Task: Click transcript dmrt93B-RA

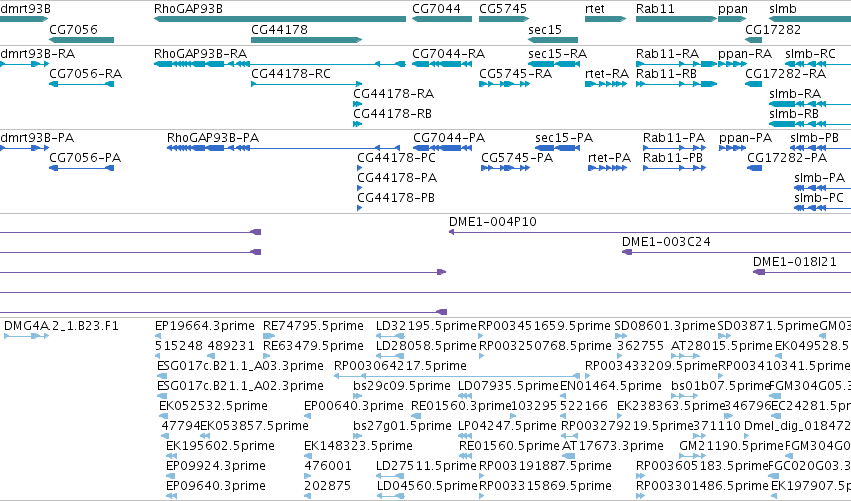Action: (24, 64)
